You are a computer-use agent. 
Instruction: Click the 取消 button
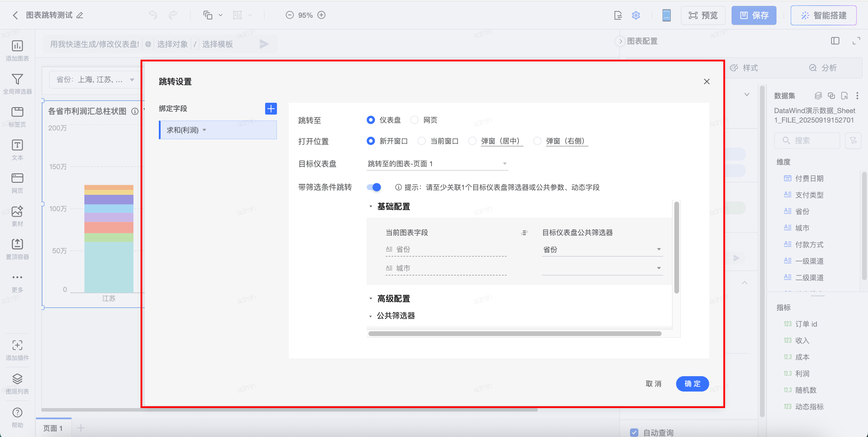(x=653, y=384)
